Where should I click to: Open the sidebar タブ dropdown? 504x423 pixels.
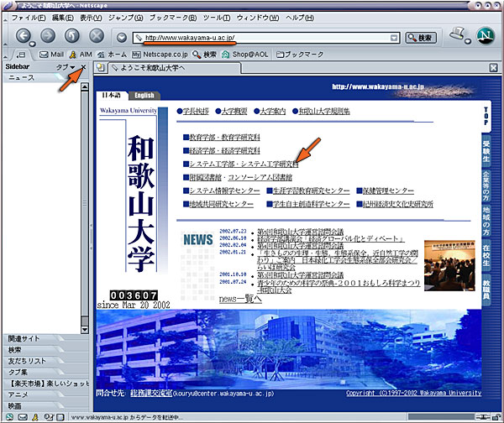[x=65, y=66]
